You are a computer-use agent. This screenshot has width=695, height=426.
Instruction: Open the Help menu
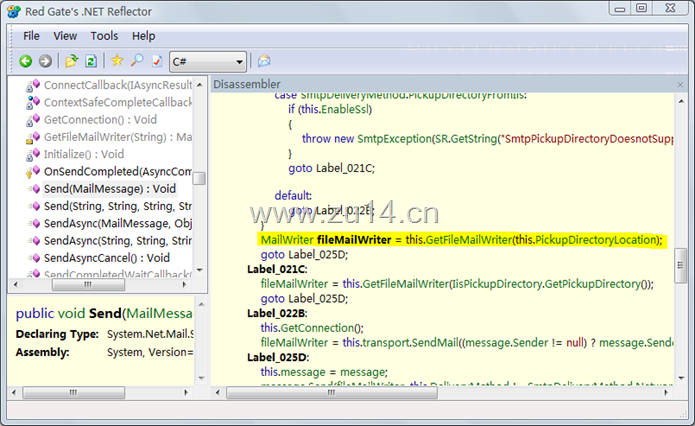pyautogui.click(x=143, y=36)
